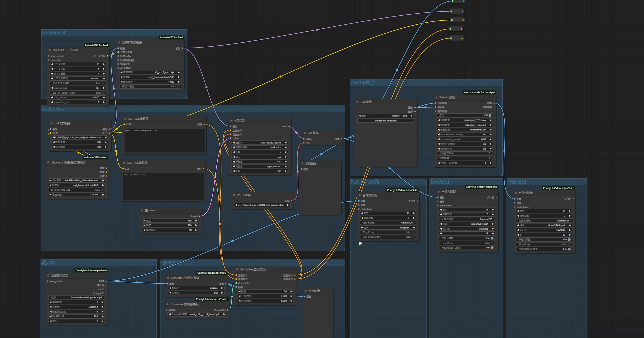Image resolution: width=644 pixels, height=338 pixels.
Task: Open 上下文调度器 uniform dropdown
Action: (77, 79)
